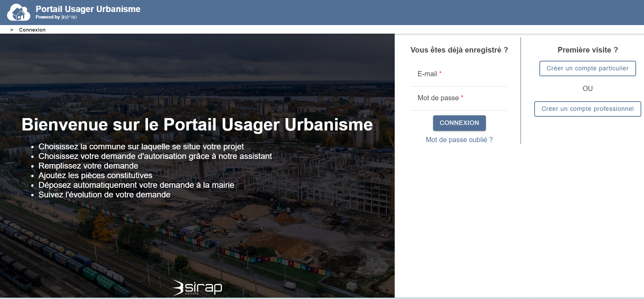Click the Suivez l'évolution de votre demande bullet
The image size is (644, 299).
click(x=104, y=195)
